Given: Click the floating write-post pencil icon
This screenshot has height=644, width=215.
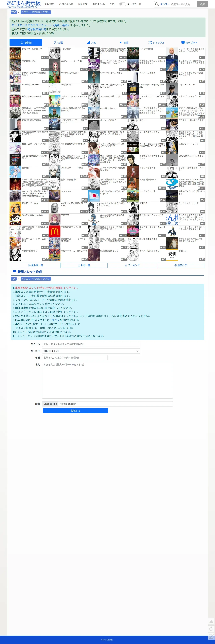Looking at the screenshot, I should pos(211,636).
